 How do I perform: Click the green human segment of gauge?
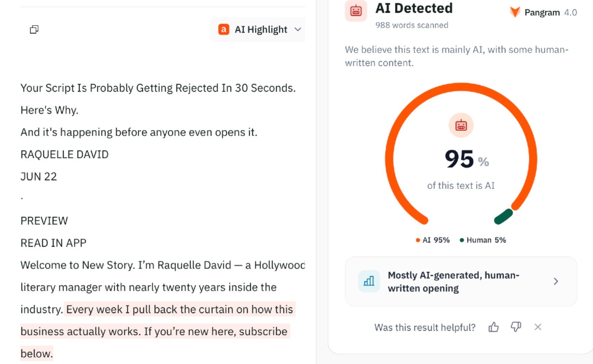[503, 217]
